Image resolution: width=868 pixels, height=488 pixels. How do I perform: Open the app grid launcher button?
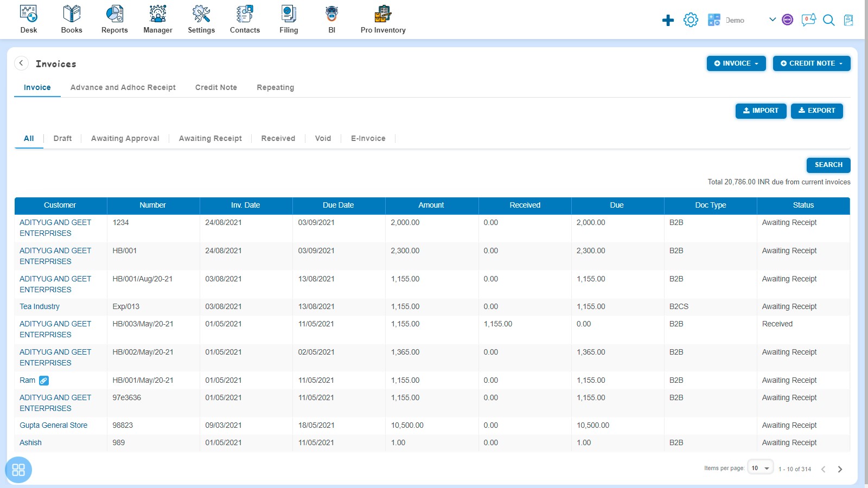pyautogui.click(x=18, y=470)
